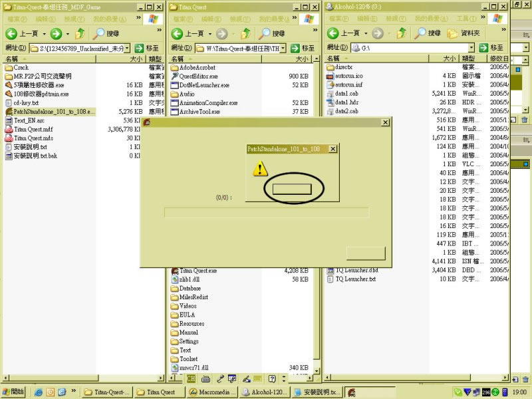
Task: Click the blank OK button in PatchStandalone warning dialog
Action: pyautogui.click(x=292, y=190)
